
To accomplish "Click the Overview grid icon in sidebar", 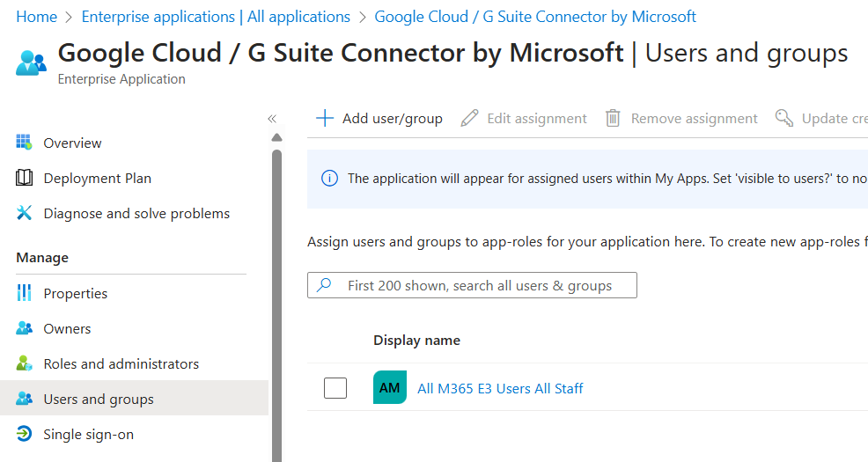I will [x=24, y=143].
